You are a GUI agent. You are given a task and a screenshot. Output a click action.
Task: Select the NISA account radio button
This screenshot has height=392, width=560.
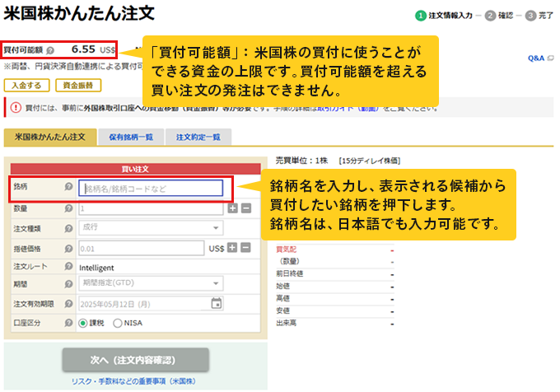pos(118,323)
